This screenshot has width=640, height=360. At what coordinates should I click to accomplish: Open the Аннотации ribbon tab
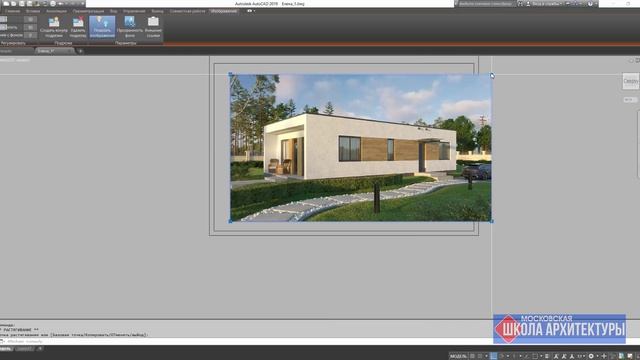[56, 11]
